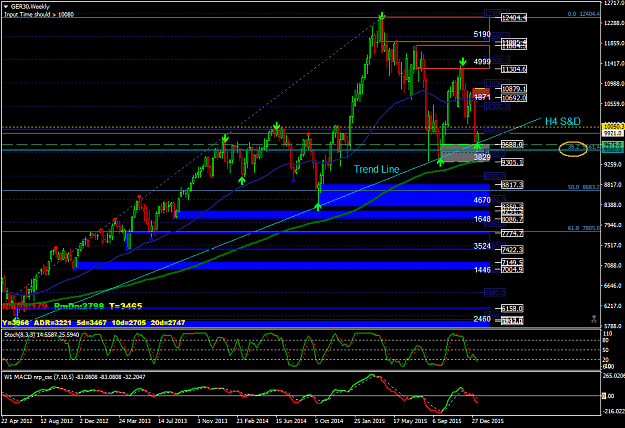Click the green RmDn:2798 readout
This screenshot has height=428, width=625.
tap(79, 306)
